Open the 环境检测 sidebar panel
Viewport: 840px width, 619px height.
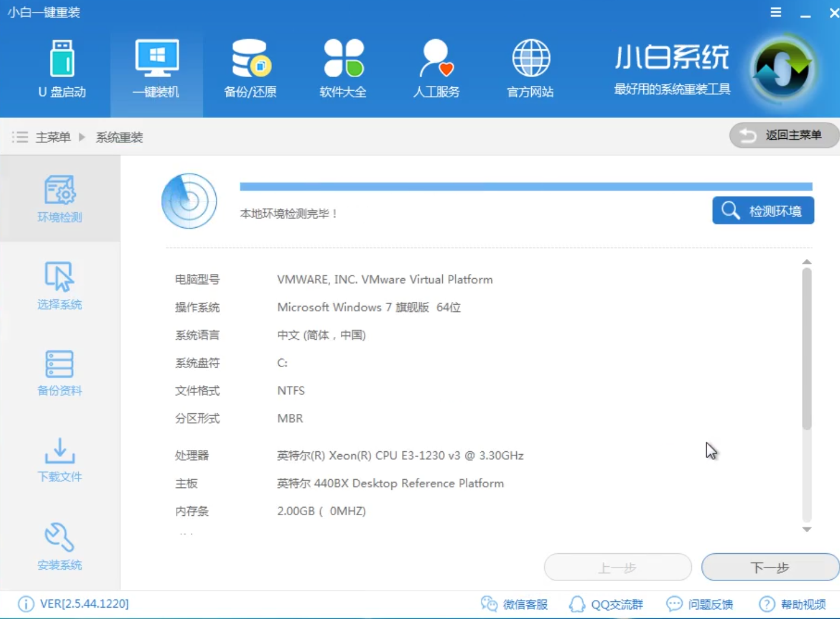tap(59, 199)
